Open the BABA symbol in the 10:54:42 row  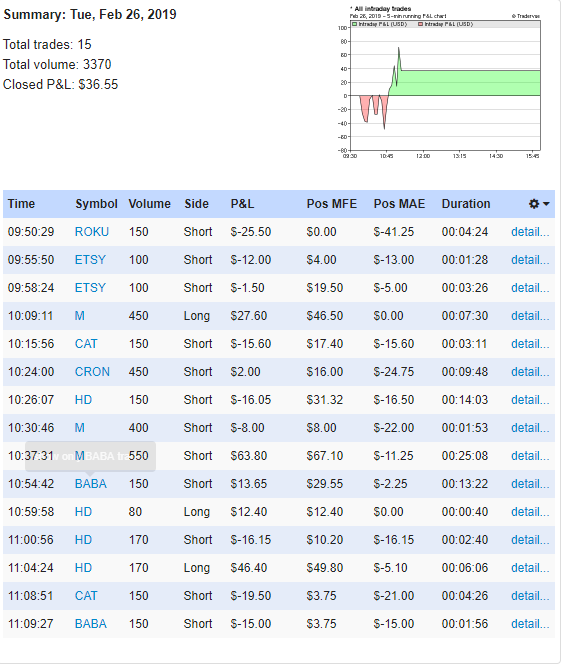91,484
